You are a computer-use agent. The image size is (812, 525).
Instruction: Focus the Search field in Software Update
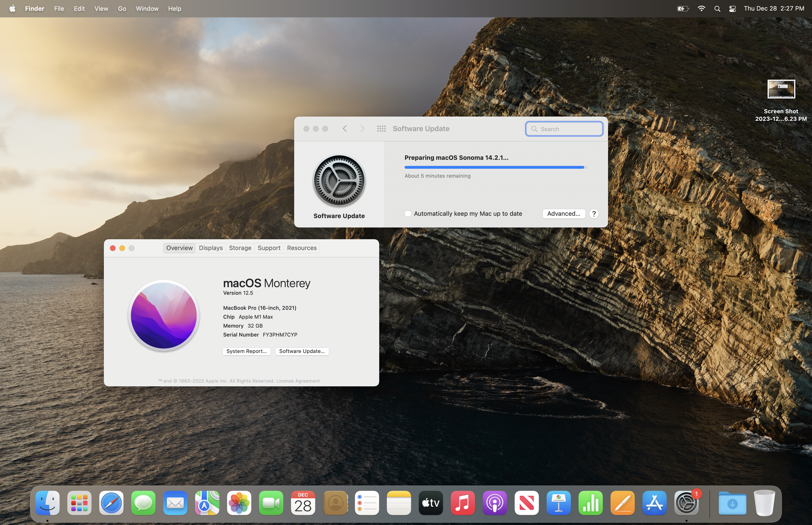[x=564, y=129]
